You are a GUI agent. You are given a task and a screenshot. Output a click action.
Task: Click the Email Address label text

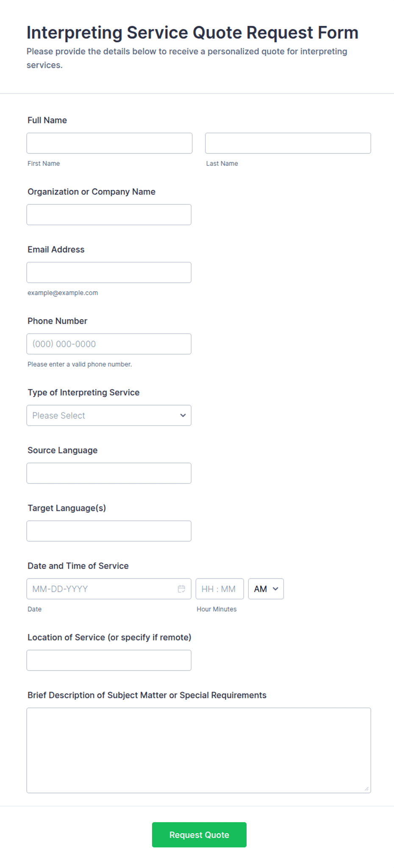[56, 250]
